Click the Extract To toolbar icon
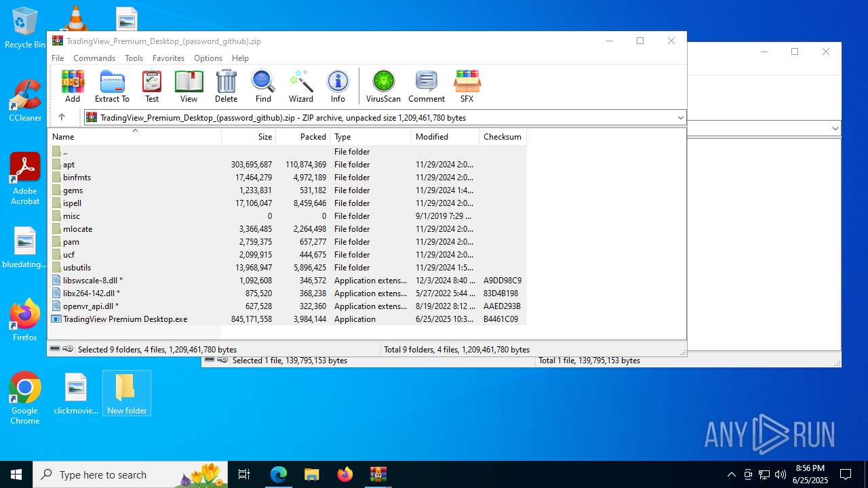The height and width of the screenshot is (488, 868). click(112, 86)
